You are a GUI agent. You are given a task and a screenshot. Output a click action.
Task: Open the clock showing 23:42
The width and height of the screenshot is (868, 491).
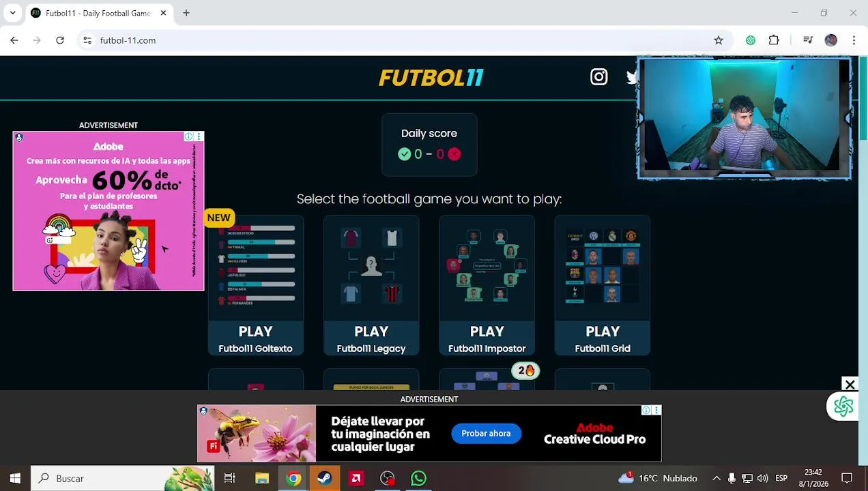tap(813, 478)
